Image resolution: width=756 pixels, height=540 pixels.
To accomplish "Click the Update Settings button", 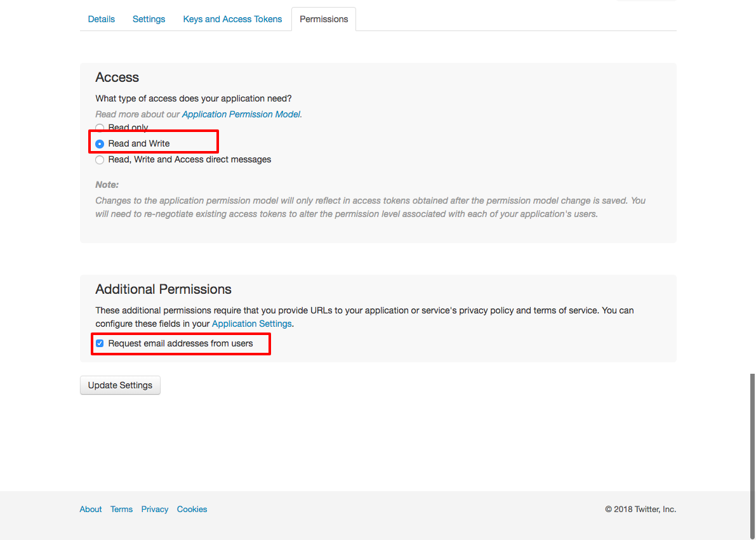I will click(x=119, y=385).
